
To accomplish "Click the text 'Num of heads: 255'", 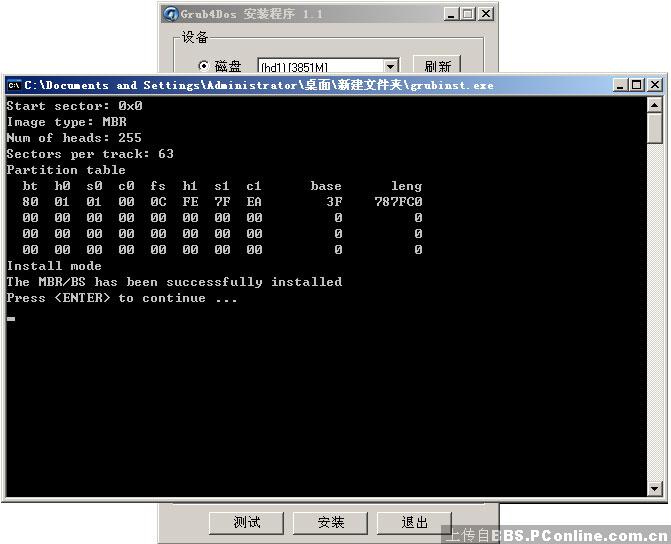I will 74,138.
